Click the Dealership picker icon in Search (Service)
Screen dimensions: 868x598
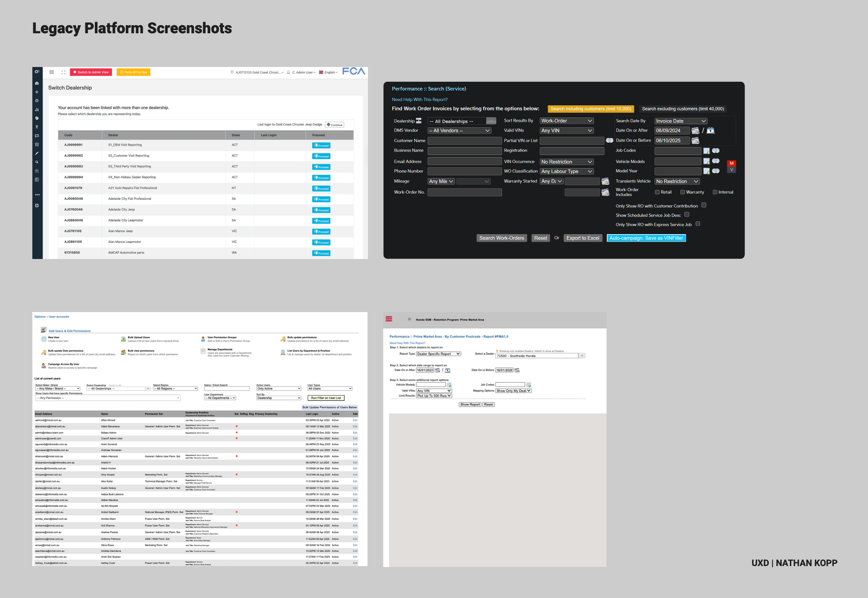[419, 121]
